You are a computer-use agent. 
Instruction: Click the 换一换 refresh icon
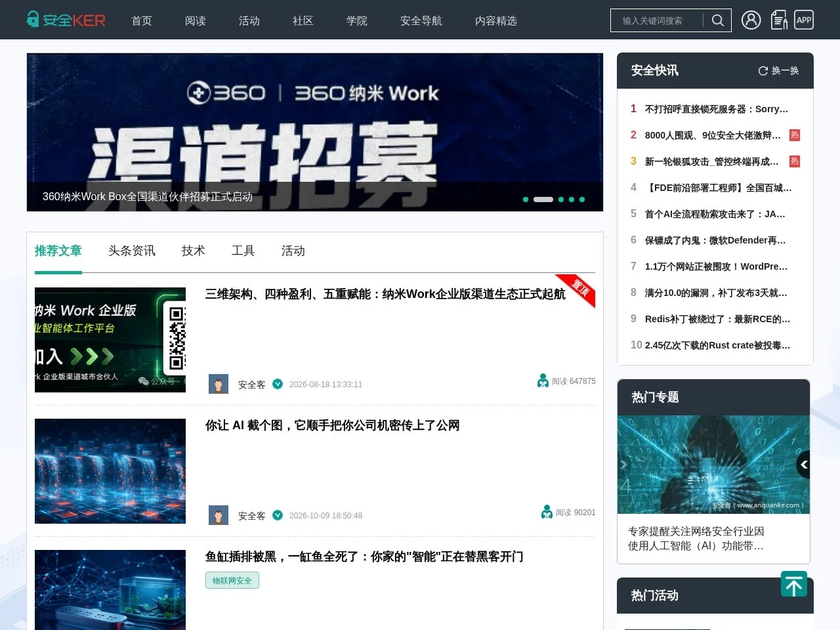[763, 70]
